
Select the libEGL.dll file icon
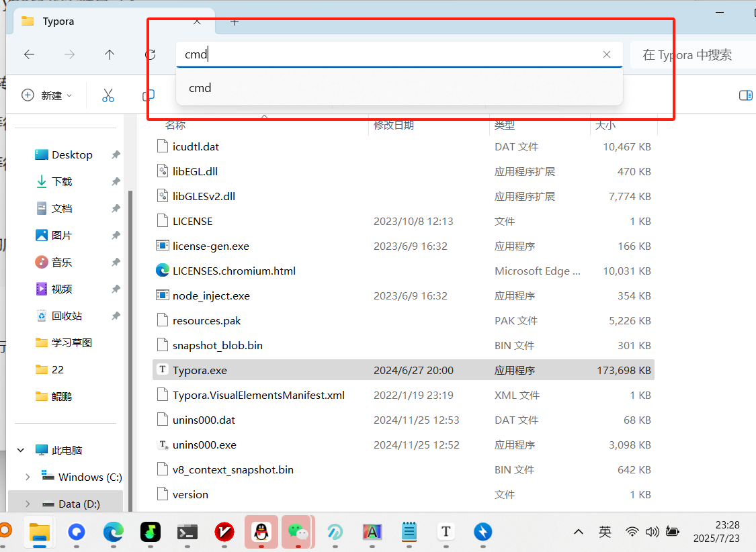point(163,171)
